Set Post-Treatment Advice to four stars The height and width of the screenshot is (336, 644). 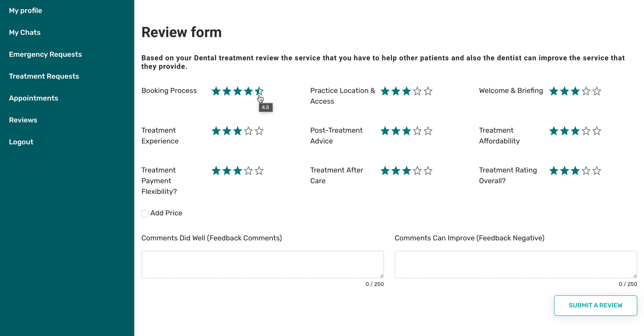point(417,131)
